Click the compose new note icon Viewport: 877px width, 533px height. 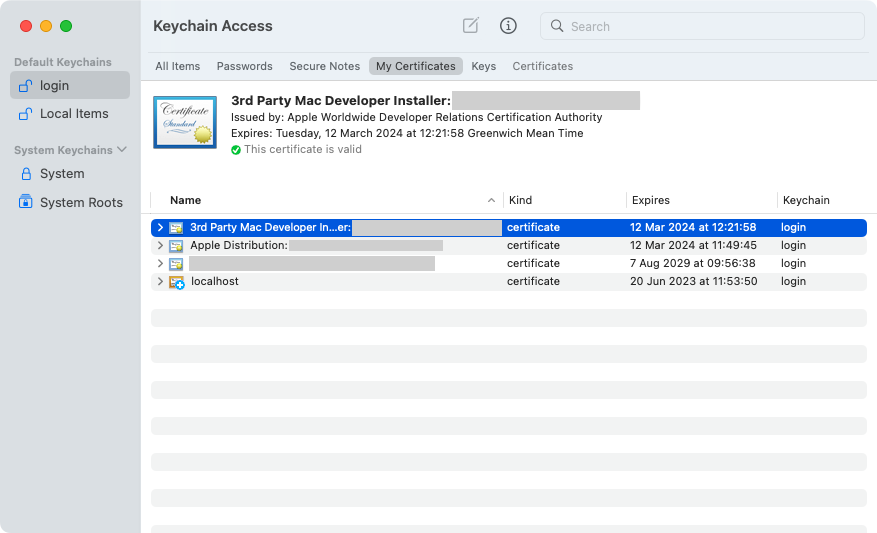(x=470, y=25)
